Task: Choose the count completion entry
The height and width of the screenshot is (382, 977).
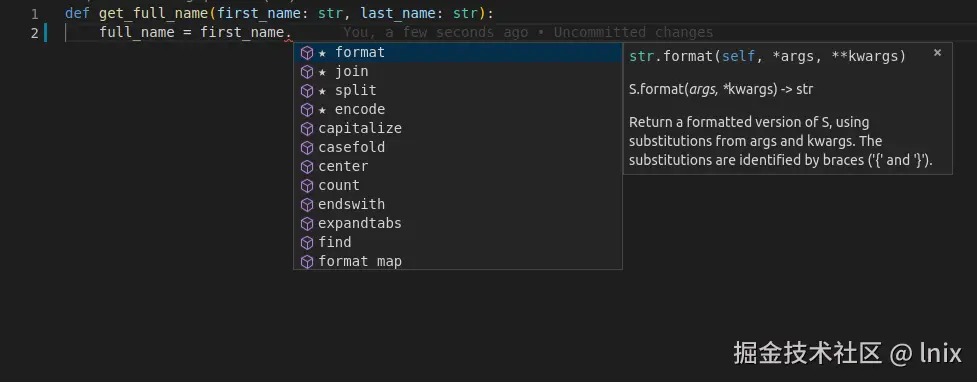Action: coord(458,185)
